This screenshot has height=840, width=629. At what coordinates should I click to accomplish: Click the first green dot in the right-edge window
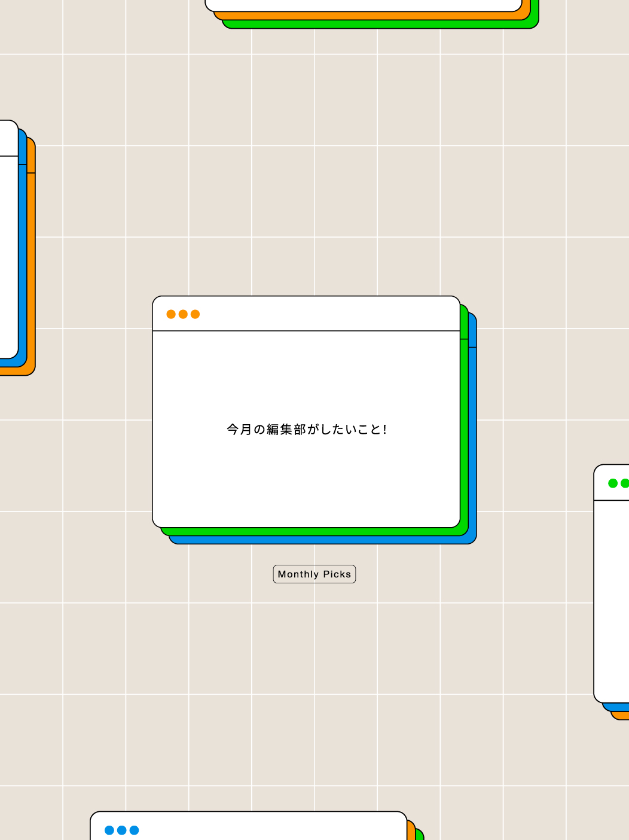(613, 483)
